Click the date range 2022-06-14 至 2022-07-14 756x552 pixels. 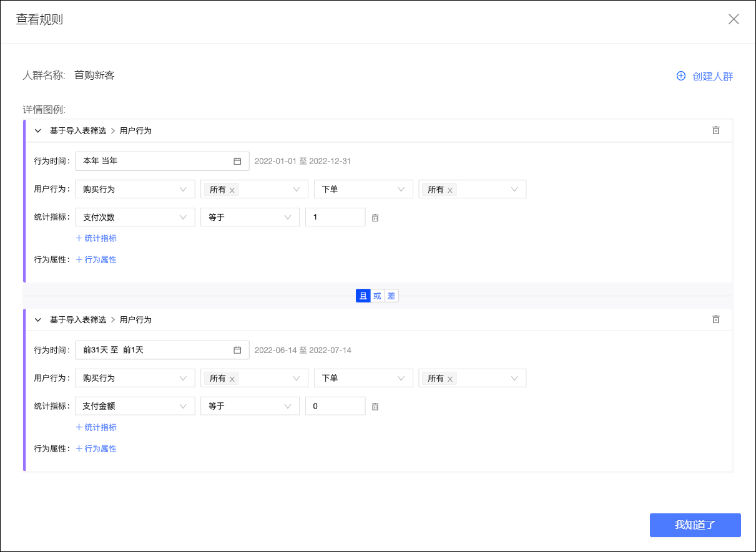click(303, 350)
